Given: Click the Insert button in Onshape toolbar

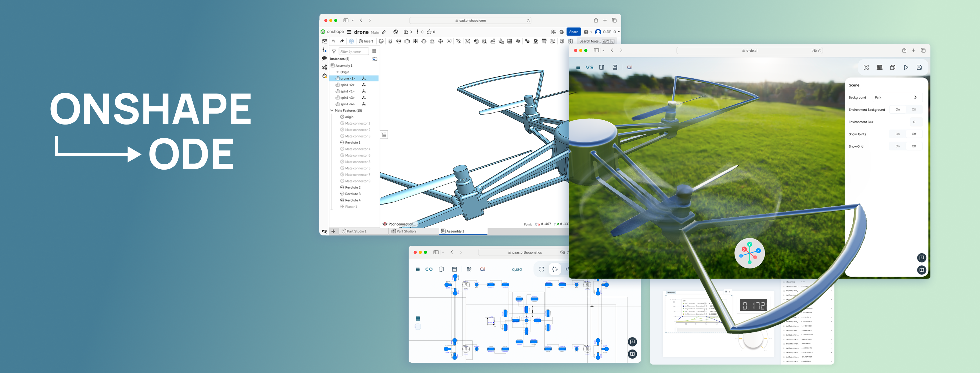Looking at the screenshot, I should [366, 41].
